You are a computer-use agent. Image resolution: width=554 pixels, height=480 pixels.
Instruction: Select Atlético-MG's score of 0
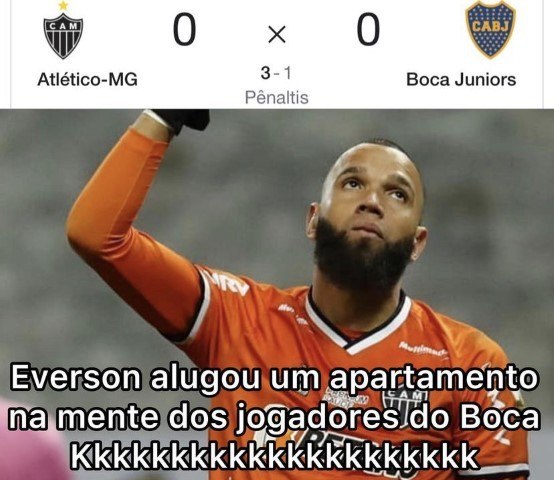coord(184,30)
